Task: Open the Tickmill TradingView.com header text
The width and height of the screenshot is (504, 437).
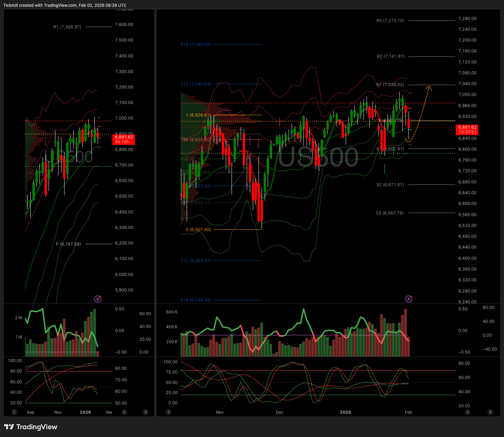Action: (65, 5)
